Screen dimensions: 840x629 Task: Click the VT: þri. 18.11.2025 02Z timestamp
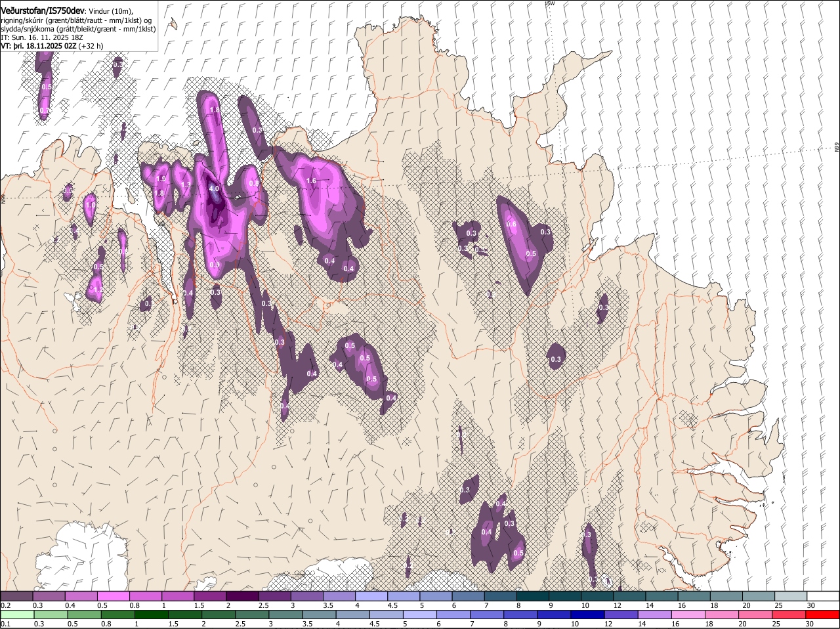(x=39, y=46)
